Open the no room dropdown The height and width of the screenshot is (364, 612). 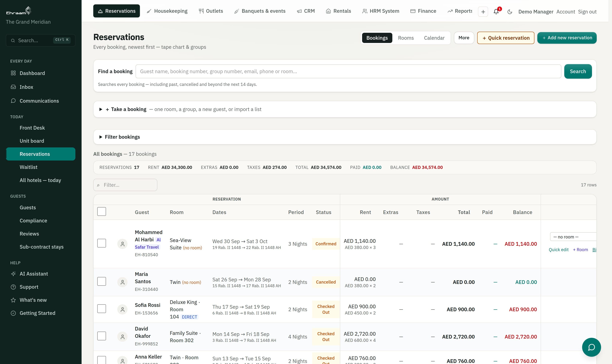(573, 237)
